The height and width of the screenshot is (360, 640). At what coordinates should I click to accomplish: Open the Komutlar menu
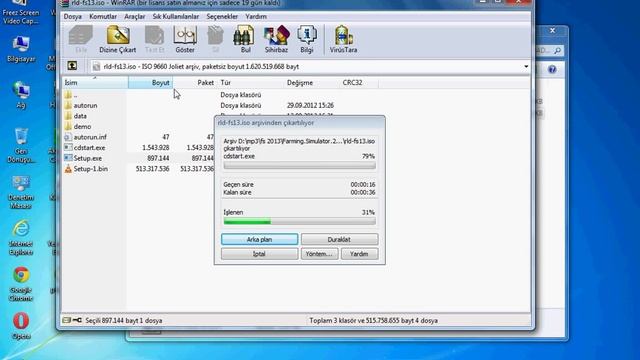point(103,16)
